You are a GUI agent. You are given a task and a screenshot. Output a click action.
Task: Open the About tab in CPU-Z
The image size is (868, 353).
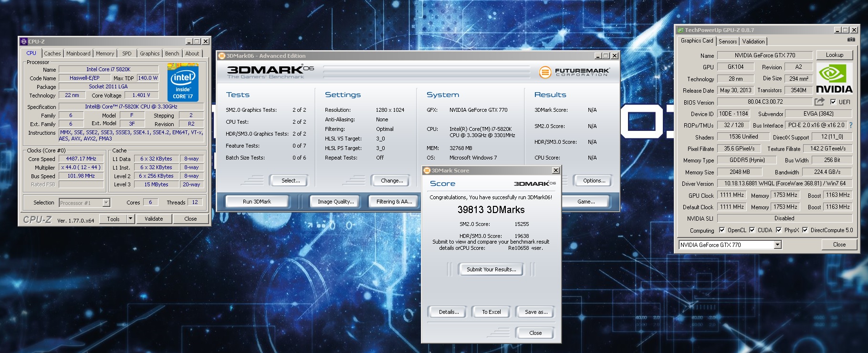click(x=192, y=53)
